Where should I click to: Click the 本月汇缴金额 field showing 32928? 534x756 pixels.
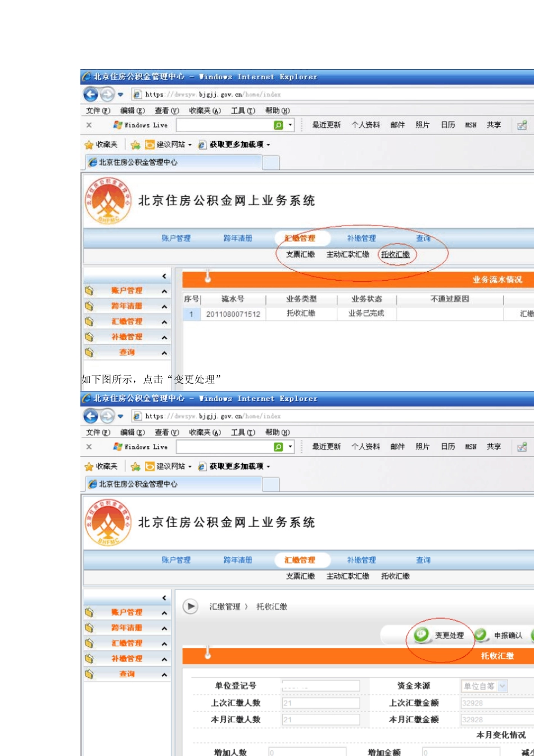497,719
